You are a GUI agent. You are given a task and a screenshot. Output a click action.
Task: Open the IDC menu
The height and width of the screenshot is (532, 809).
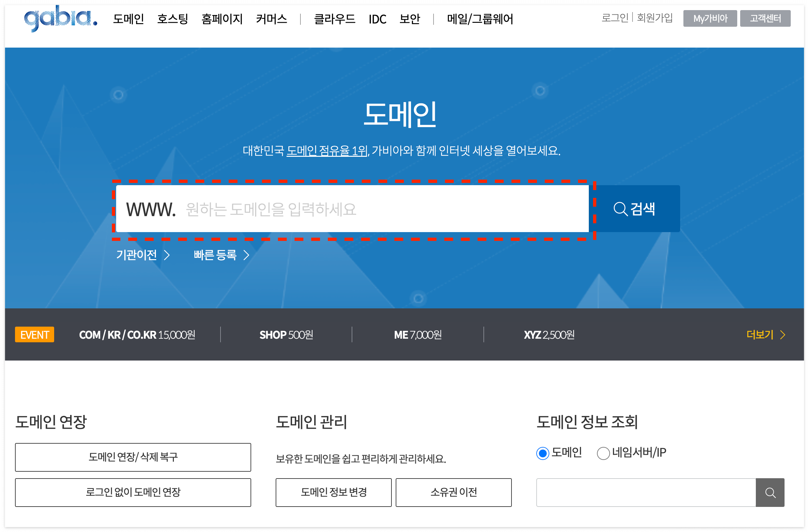[x=377, y=19]
